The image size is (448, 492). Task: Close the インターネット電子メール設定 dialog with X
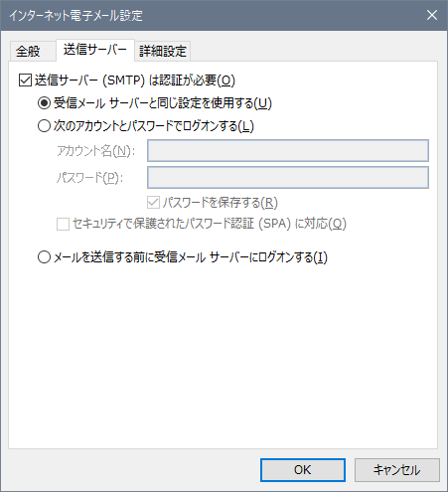click(x=432, y=15)
